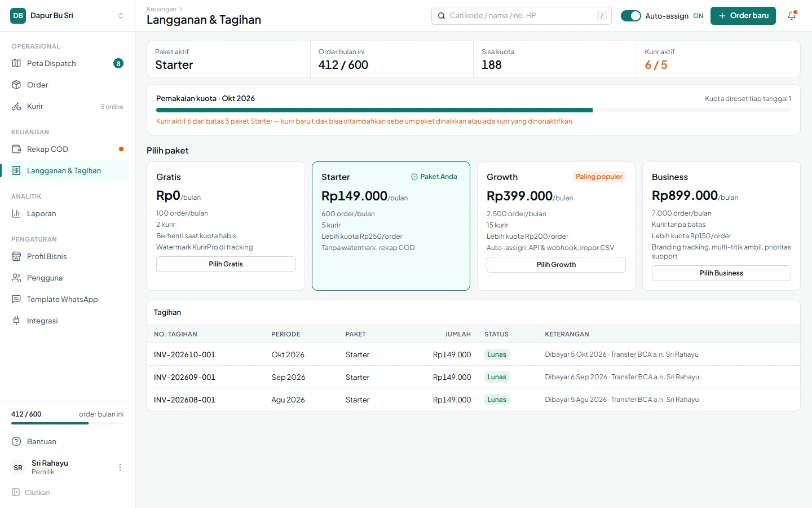
Task: Click the Pengguna people icon
Action: point(16,278)
